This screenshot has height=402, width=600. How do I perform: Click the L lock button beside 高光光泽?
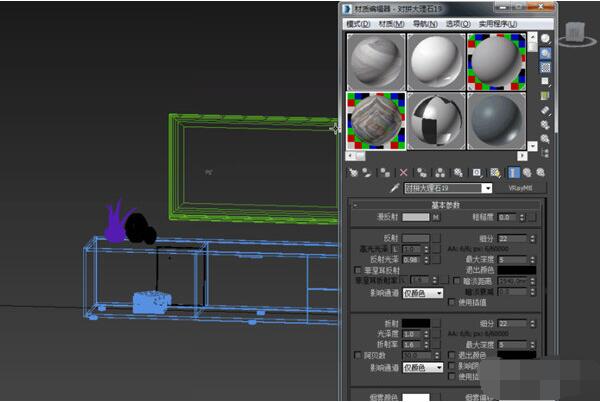[x=395, y=248]
